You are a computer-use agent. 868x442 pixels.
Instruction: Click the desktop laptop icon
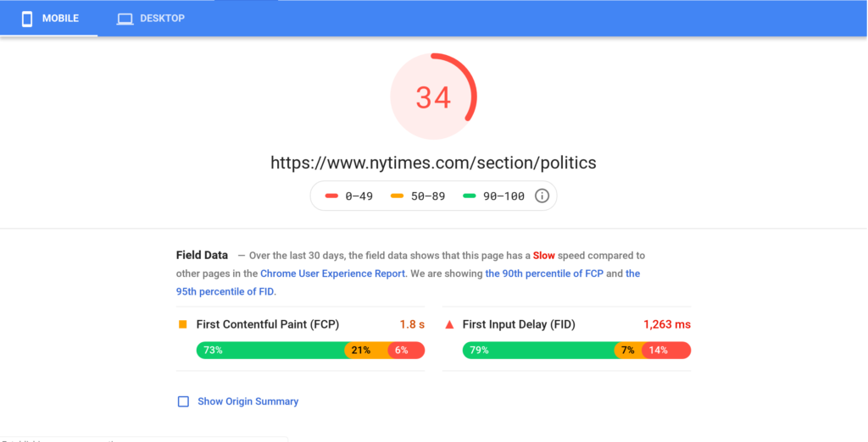(x=125, y=19)
